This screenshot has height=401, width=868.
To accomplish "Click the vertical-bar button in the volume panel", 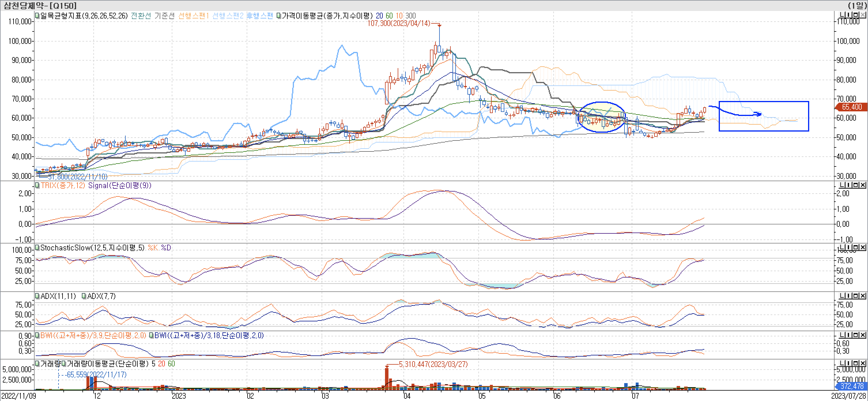I will click(849, 363).
